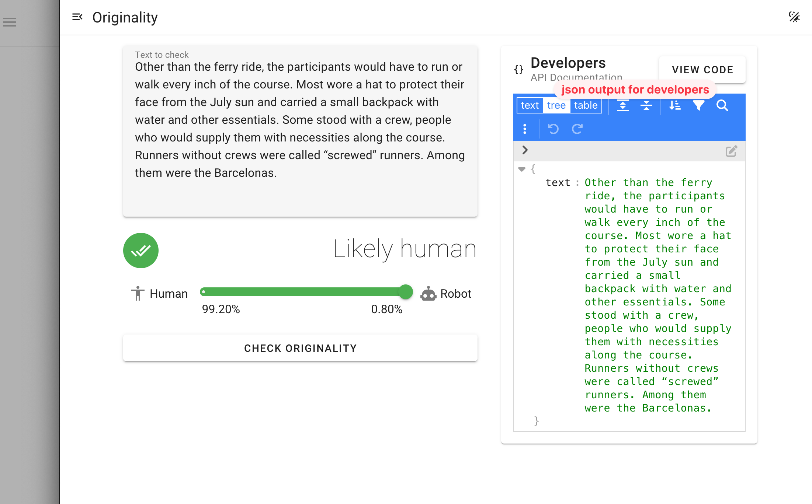The image size is (812, 504).
Task: Expand the navigation bar chevron
Action: coord(525,150)
